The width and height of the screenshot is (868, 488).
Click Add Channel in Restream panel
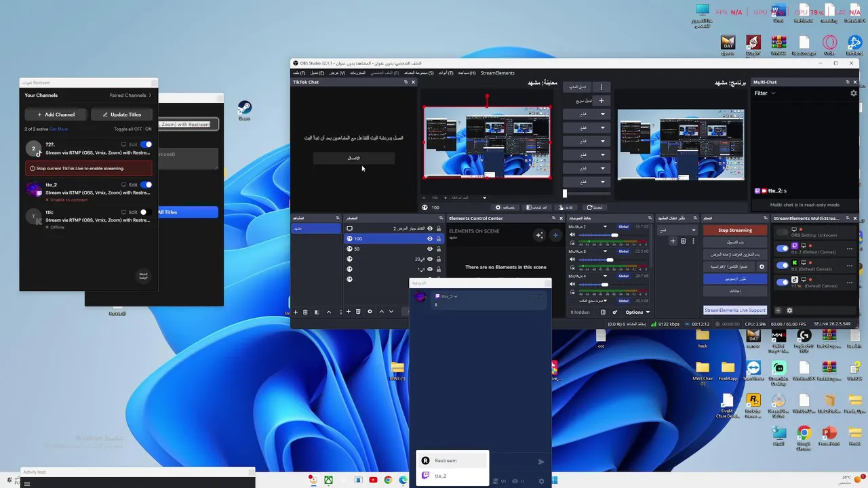56,115
